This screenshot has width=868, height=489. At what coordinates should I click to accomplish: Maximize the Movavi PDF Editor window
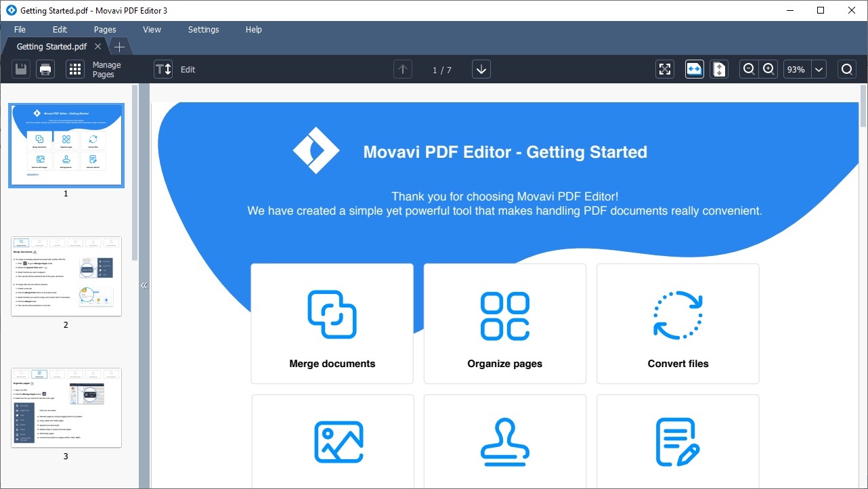[x=821, y=10]
